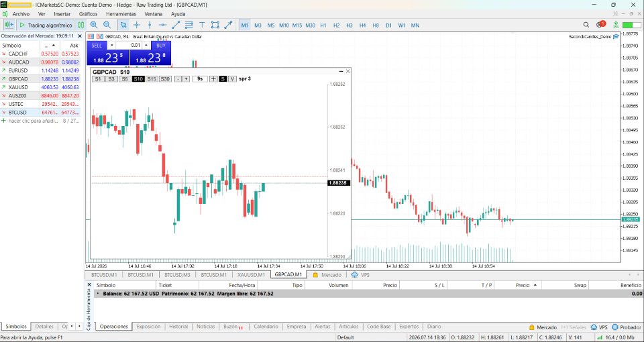Image resolution: width=644 pixels, height=342 pixels.
Task: Select S15 seconds timeframe button
Action: (152, 79)
